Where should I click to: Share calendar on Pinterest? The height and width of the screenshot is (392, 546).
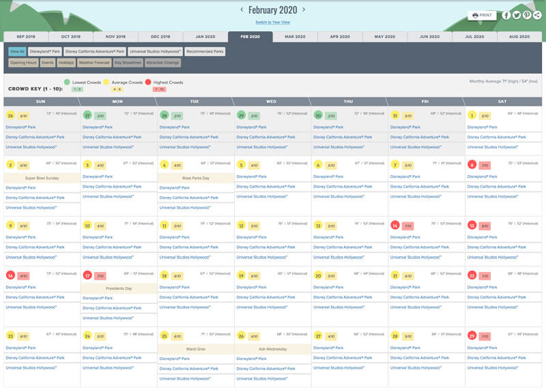pos(527,15)
